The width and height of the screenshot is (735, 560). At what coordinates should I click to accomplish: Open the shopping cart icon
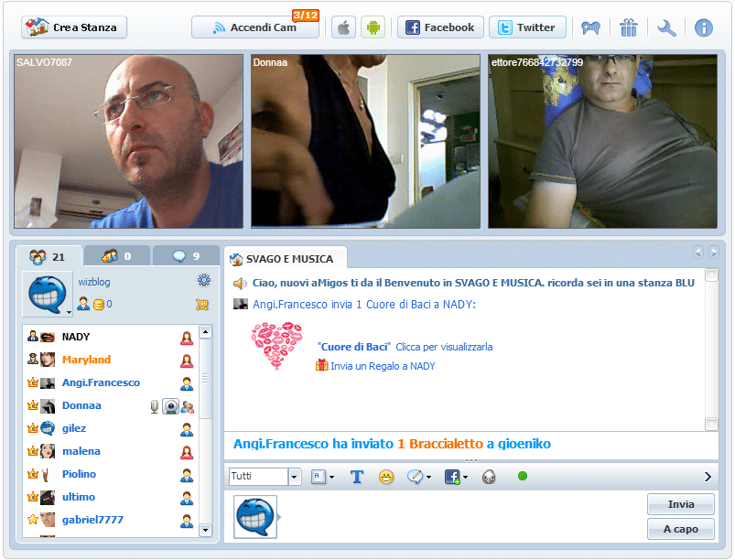[x=202, y=305]
